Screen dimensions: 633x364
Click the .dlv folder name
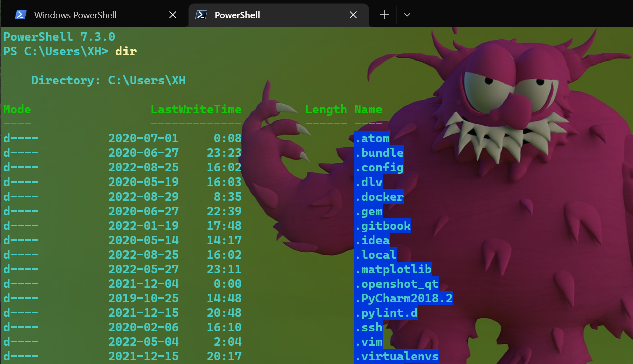point(368,182)
